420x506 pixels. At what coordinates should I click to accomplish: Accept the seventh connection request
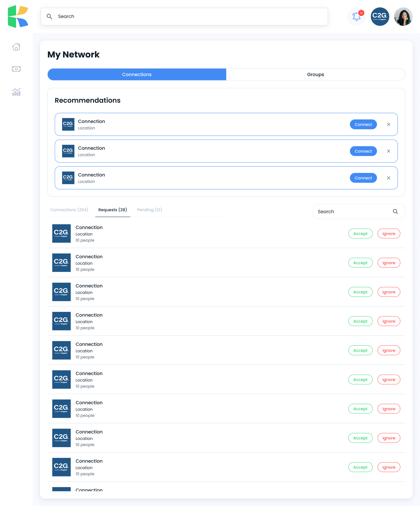coord(360,409)
